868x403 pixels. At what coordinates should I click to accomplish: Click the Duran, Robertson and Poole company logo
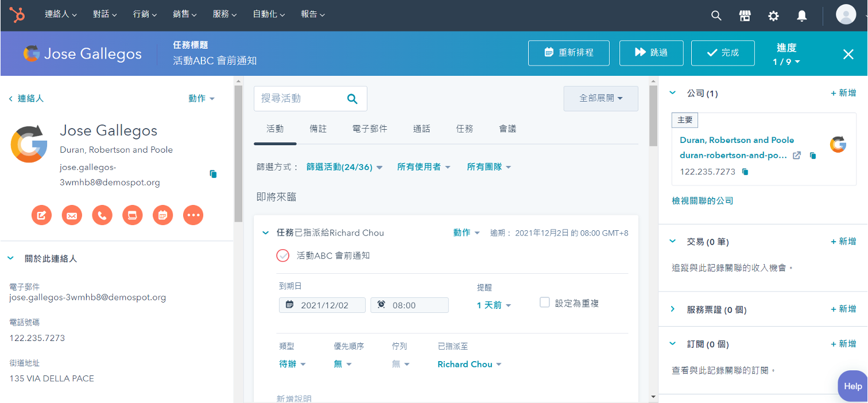838,145
